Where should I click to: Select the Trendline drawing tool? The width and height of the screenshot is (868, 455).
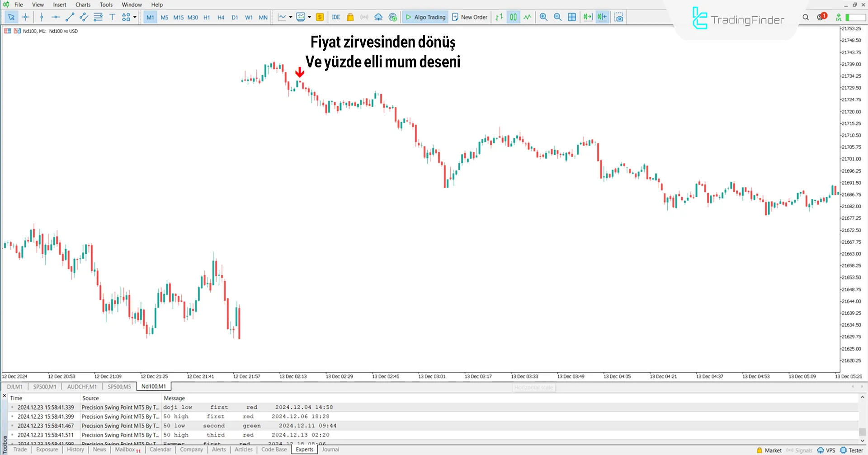coord(70,17)
